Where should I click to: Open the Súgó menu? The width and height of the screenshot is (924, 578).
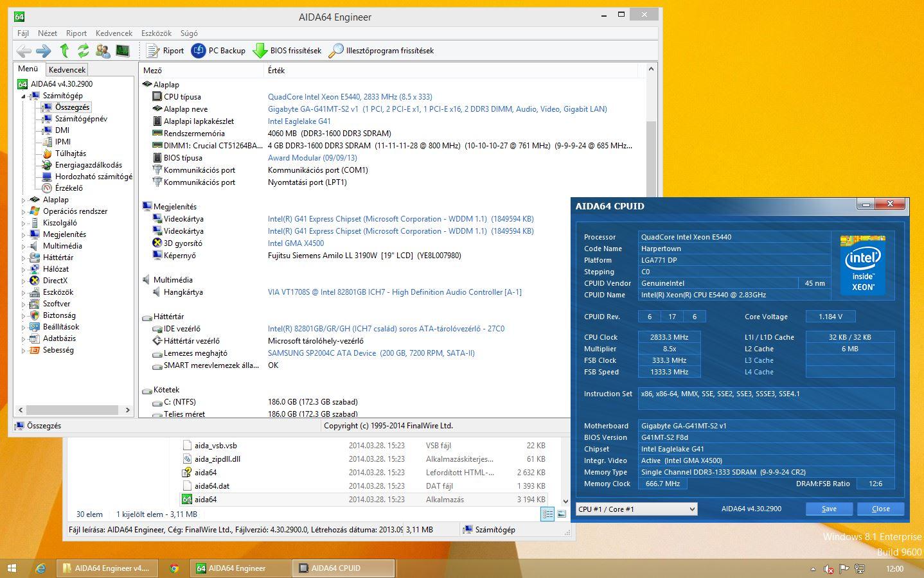[189, 33]
